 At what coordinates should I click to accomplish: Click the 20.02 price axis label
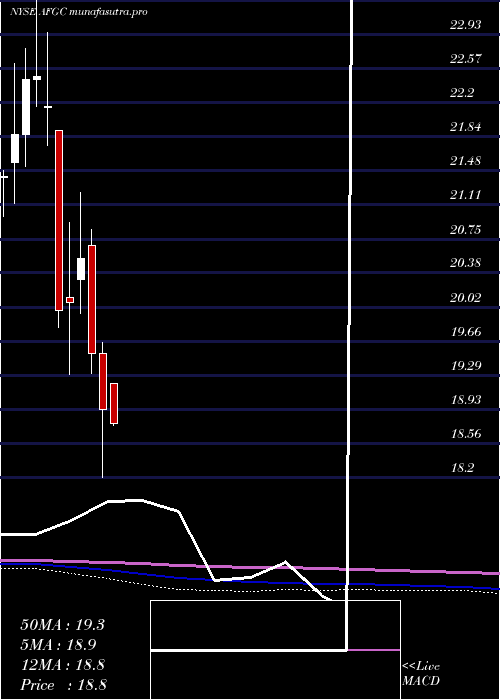(x=466, y=298)
